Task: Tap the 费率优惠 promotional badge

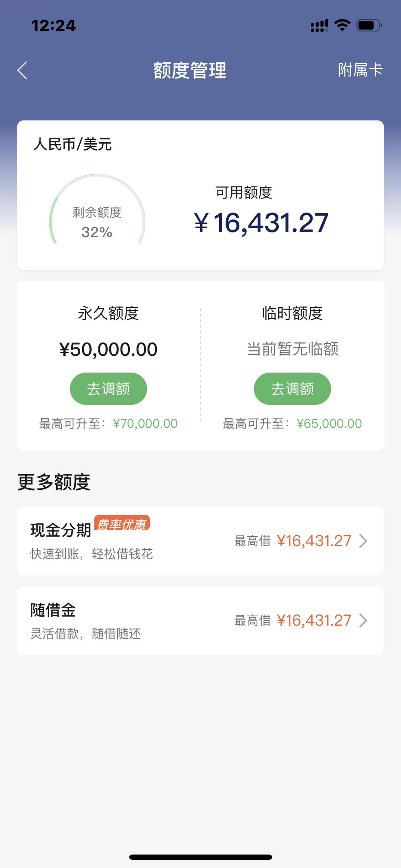Action: [x=122, y=523]
